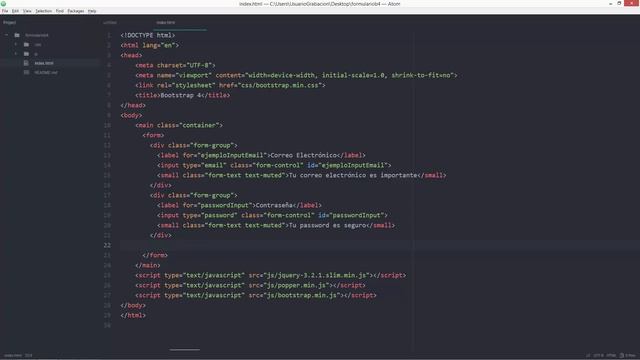Open the Edit menu
The image size is (640, 360).
(16, 11)
